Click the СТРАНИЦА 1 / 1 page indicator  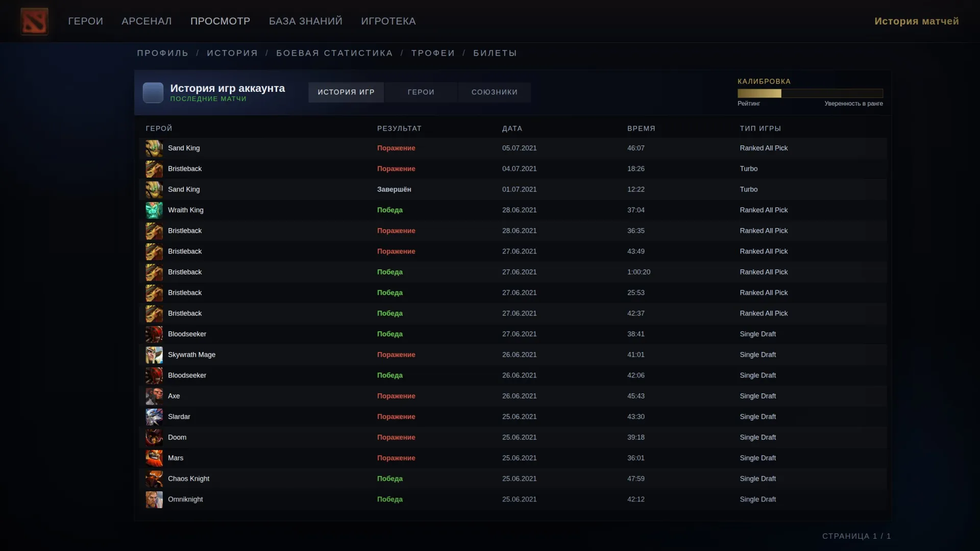coord(856,536)
